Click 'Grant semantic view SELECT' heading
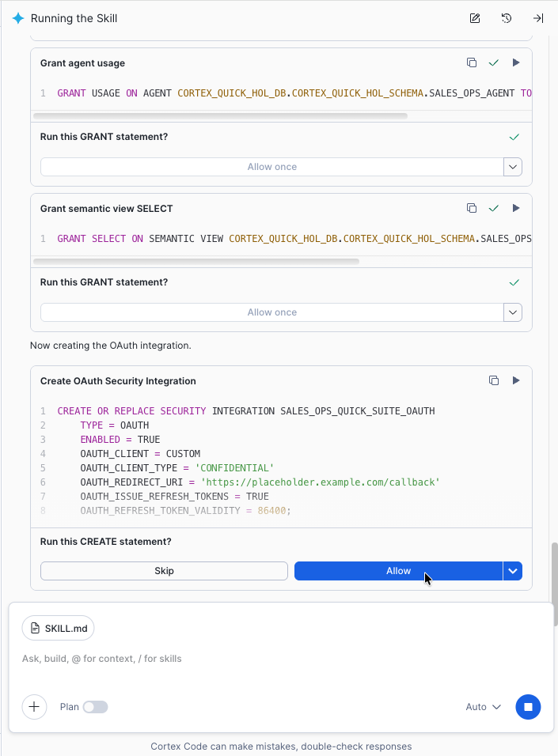Viewport: 558px width, 756px height. pyautogui.click(x=106, y=209)
